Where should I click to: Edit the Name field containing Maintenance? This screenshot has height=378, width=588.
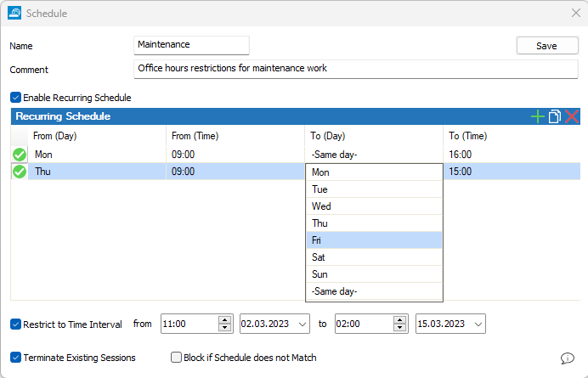[191, 45]
